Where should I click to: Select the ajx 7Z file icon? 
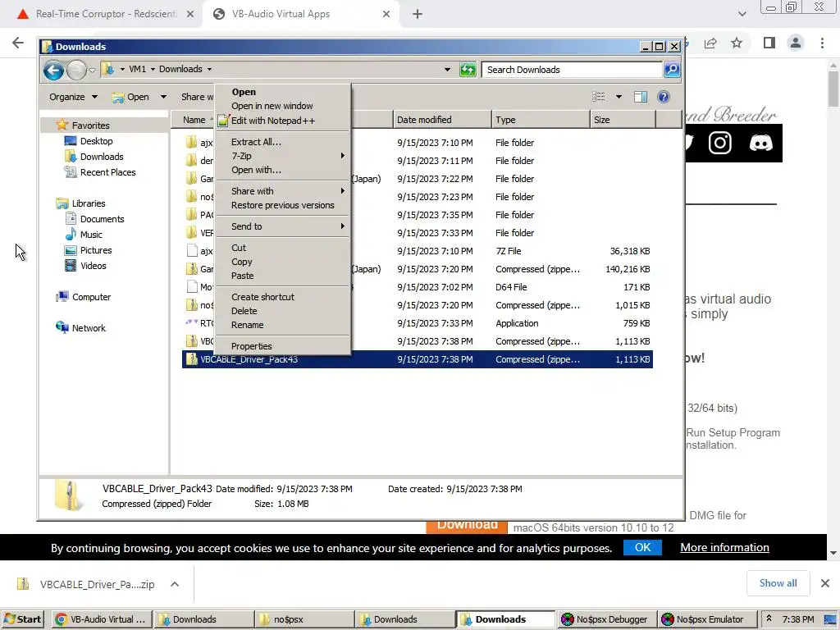[192, 251]
